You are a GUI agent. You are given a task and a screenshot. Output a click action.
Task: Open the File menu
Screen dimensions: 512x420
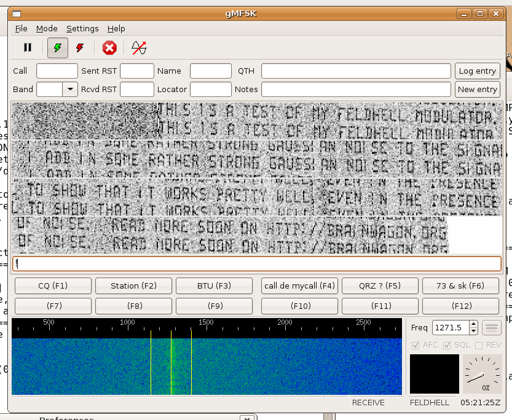coord(22,29)
